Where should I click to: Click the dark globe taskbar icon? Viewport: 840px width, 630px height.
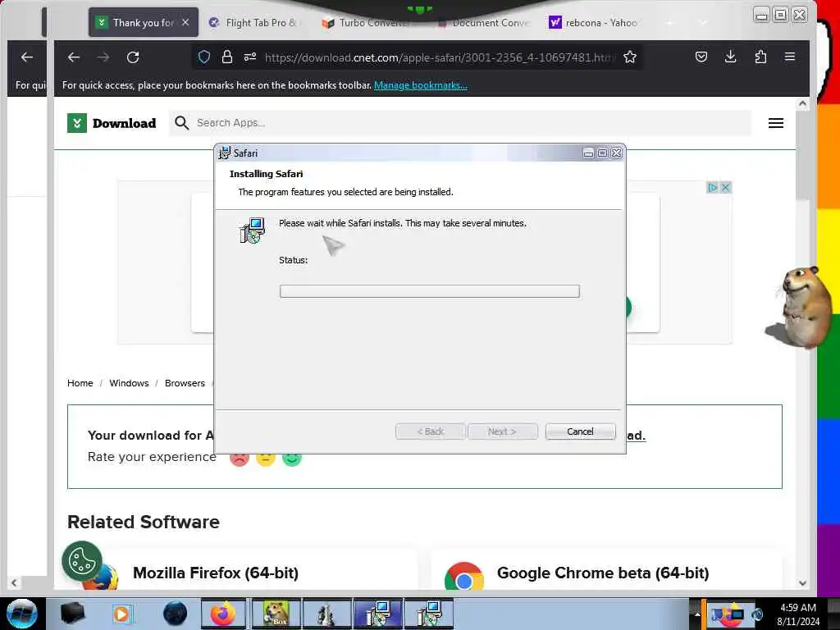coord(176,614)
